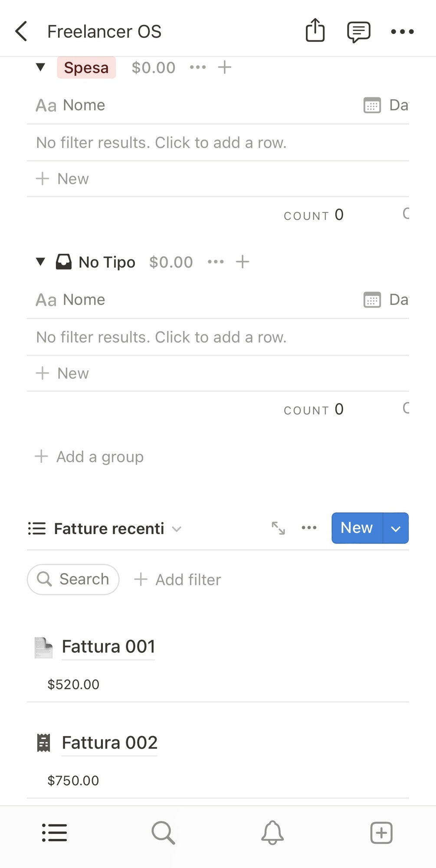Collapse the Spesa group toggle
Image resolution: width=436 pixels, height=868 pixels.
[41, 67]
